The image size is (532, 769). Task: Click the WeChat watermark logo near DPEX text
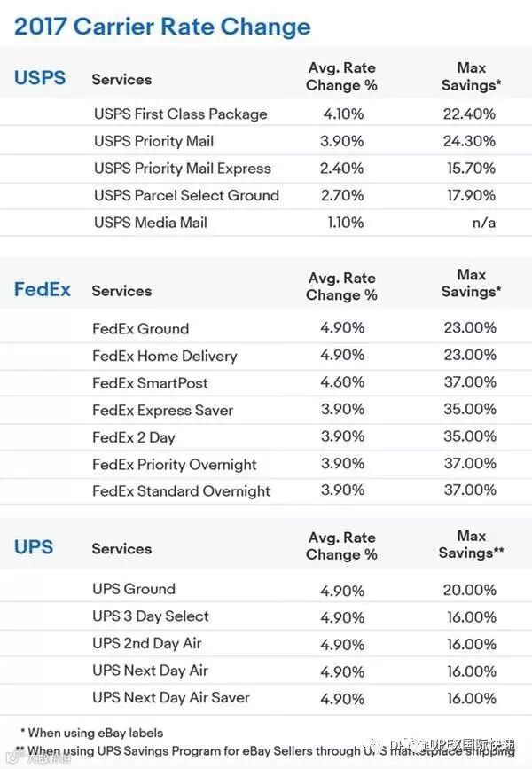click(x=378, y=745)
